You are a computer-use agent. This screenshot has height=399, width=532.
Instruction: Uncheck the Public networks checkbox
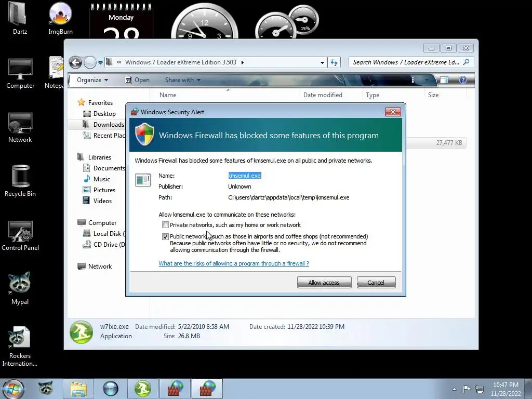(x=165, y=236)
